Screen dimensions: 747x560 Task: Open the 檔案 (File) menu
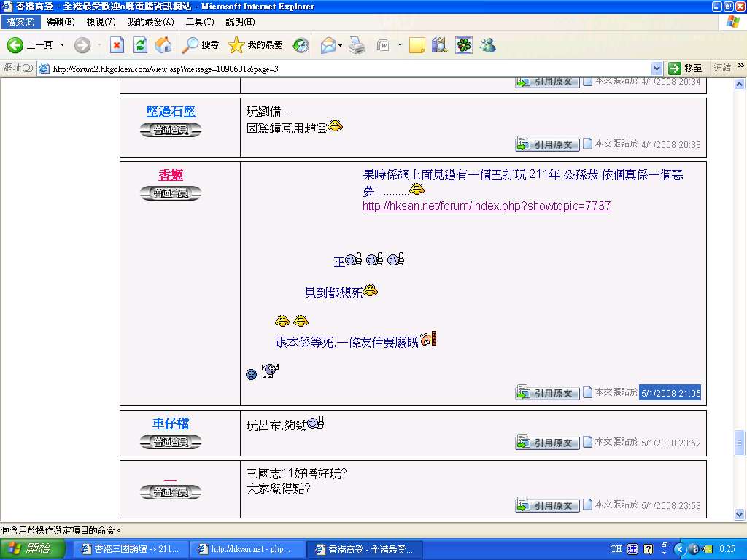coord(20,22)
